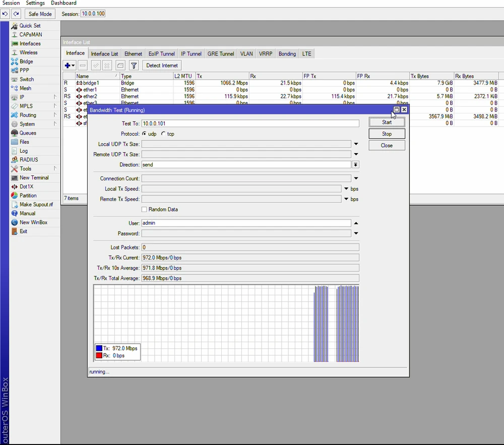Open the Connection Count dropdown
The height and width of the screenshot is (445, 504).
point(356,178)
